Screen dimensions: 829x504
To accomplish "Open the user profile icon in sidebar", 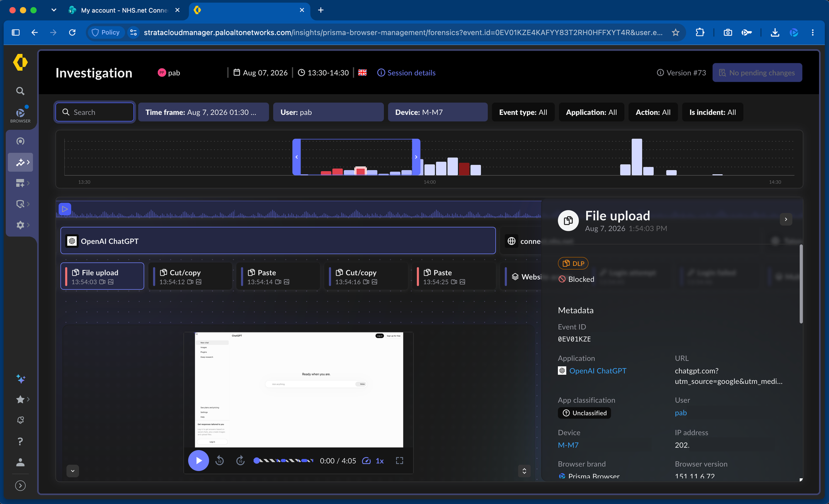I will pyautogui.click(x=20, y=462).
